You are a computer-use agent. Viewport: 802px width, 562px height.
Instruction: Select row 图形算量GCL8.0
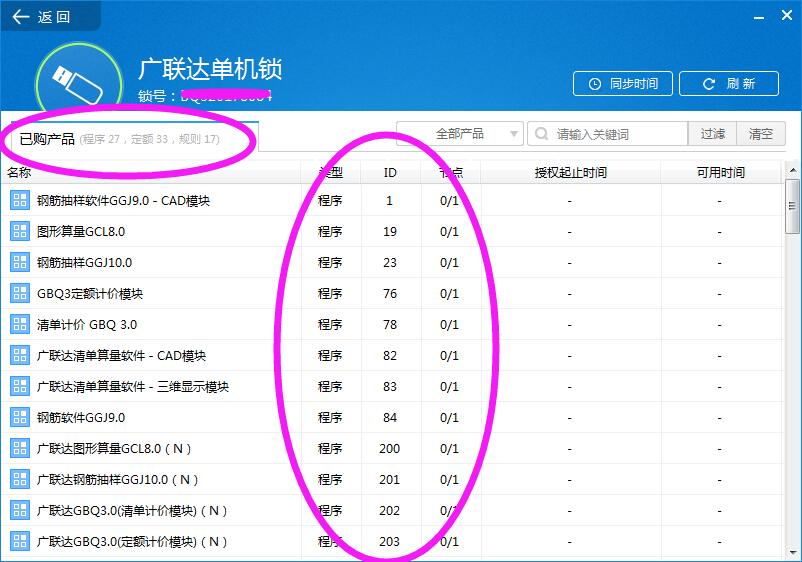point(392,231)
